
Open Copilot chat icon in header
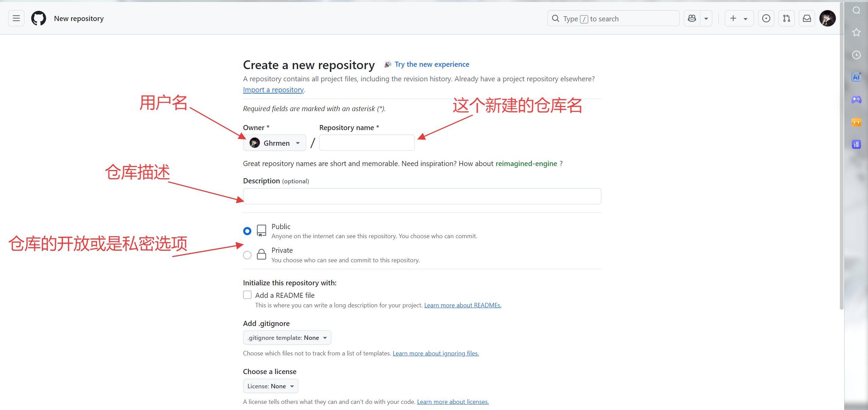[x=692, y=18]
